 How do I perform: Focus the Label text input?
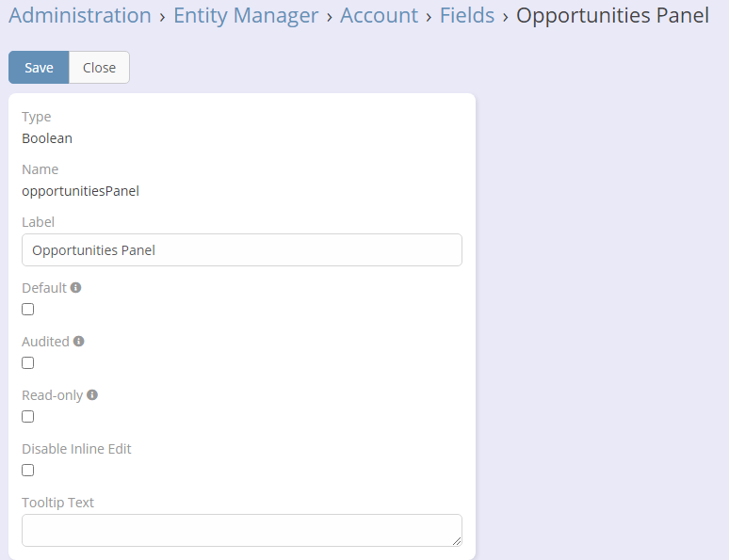point(242,250)
